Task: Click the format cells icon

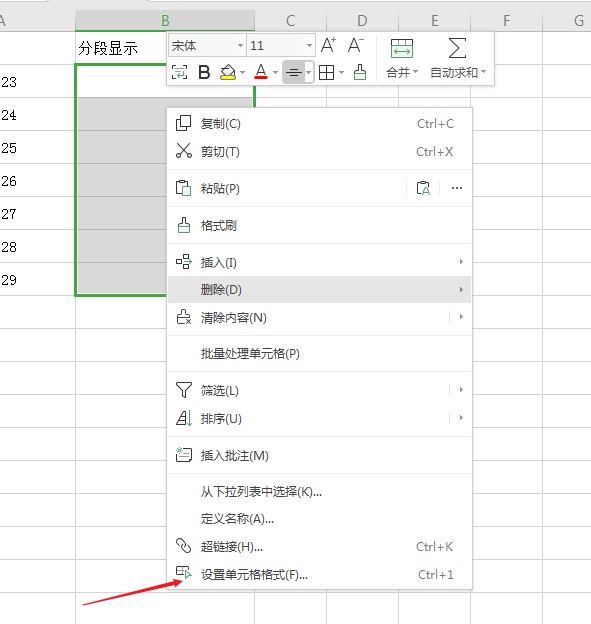Action: [183, 573]
